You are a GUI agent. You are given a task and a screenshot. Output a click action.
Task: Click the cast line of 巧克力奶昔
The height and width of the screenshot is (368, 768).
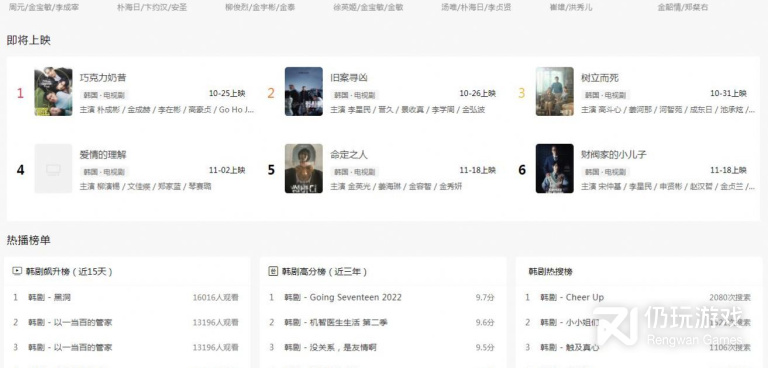click(167, 110)
